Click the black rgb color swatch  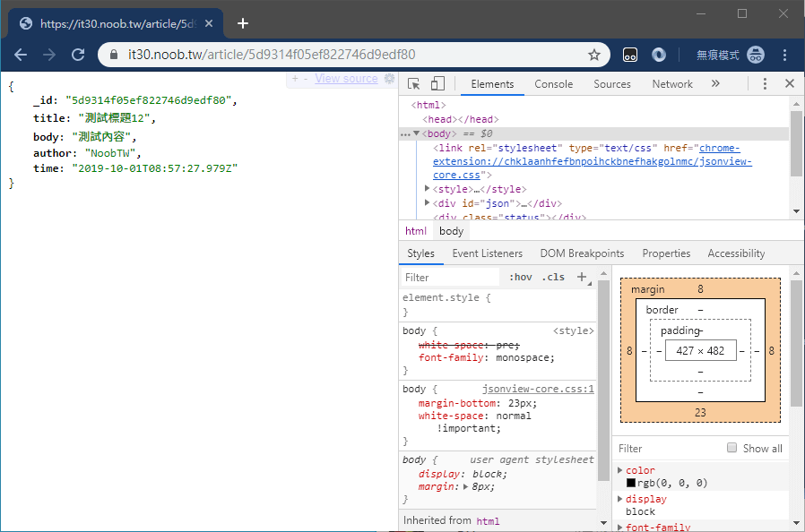631,484
